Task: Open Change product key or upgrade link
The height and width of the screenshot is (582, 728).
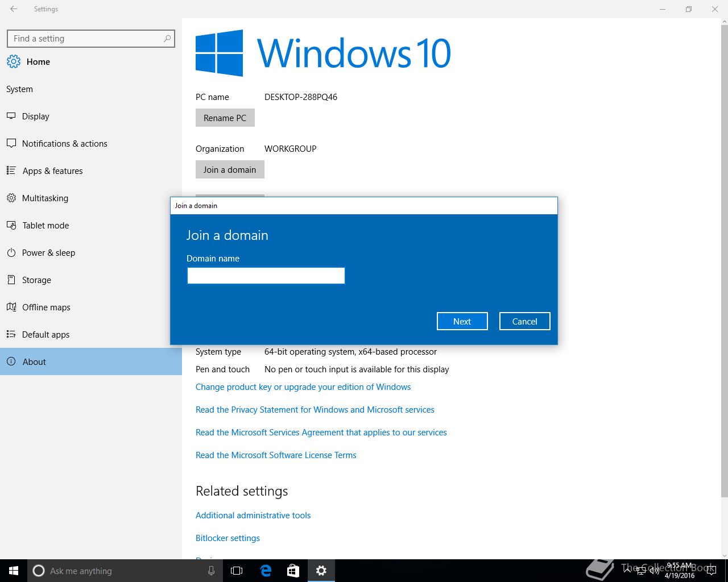Action: (x=303, y=386)
